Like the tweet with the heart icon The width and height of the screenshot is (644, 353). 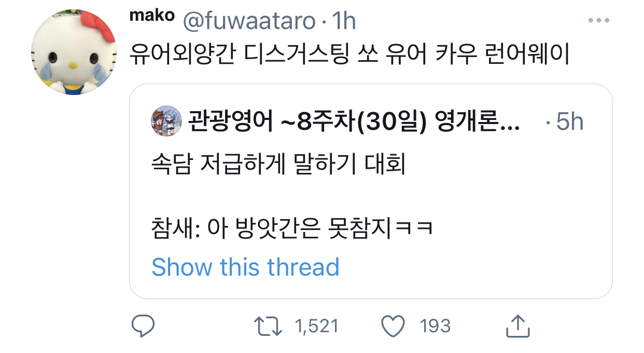[393, 326]
